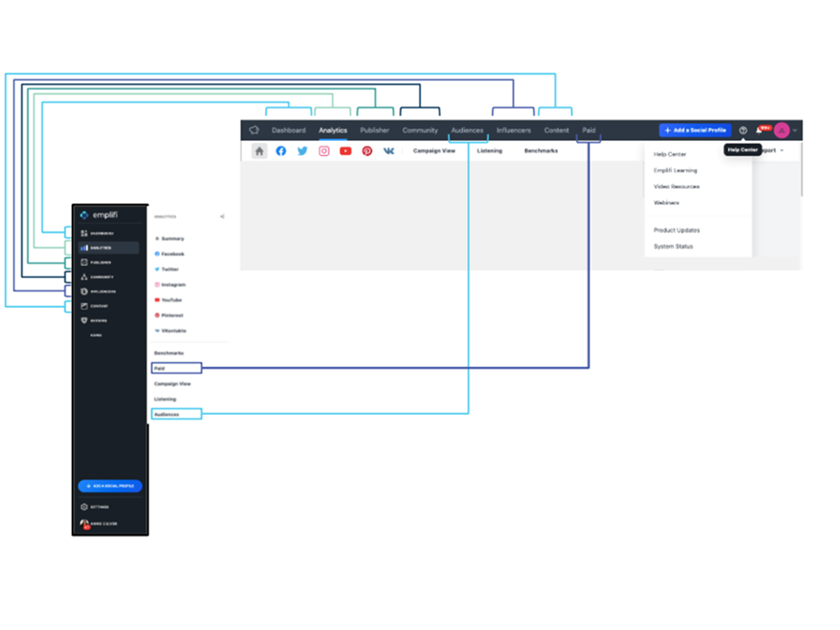Go to the Audiences tab in top bar
The image size is (840, 630).
(467, 130)
